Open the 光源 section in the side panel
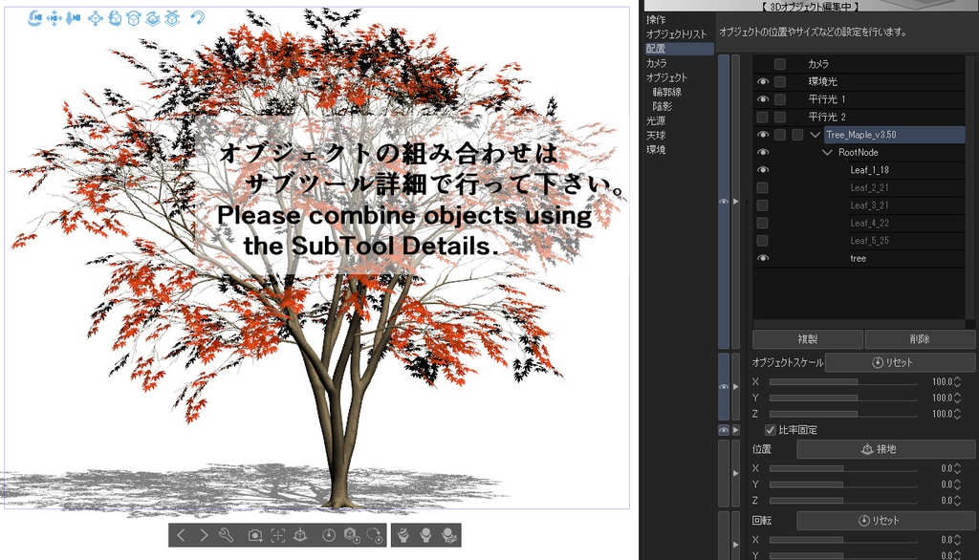This screenshot has height=560, width=979. [654, 121]
